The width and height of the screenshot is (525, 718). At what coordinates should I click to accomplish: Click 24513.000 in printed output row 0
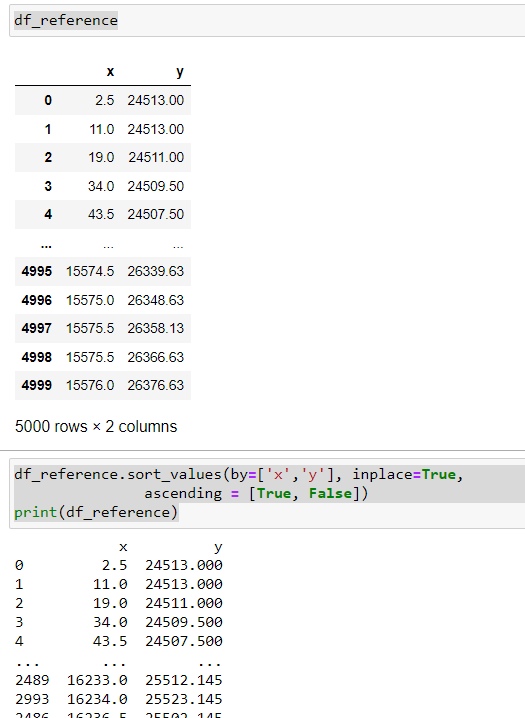pyautogui.click(x=184, y=565)
